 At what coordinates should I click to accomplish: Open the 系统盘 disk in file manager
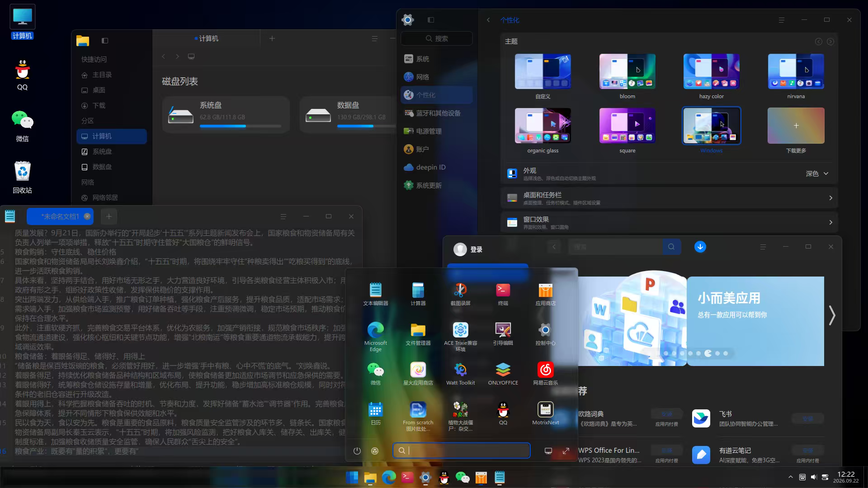226,115
